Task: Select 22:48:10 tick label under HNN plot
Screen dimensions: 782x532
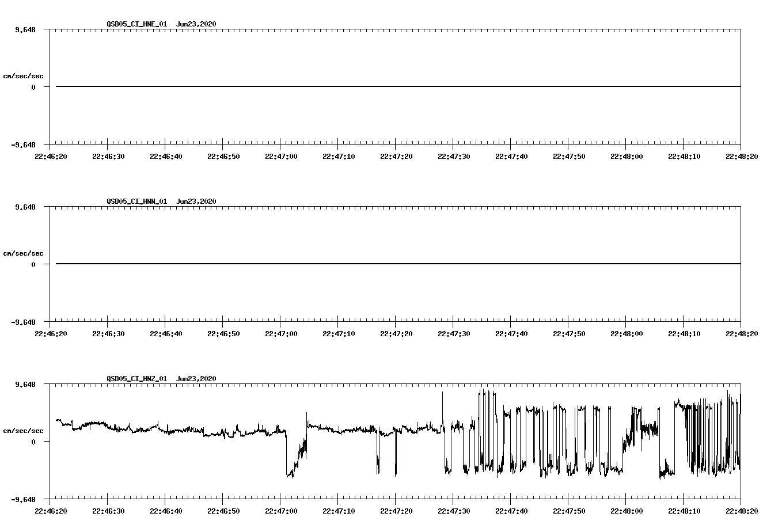Action: (x=684, y=333)
